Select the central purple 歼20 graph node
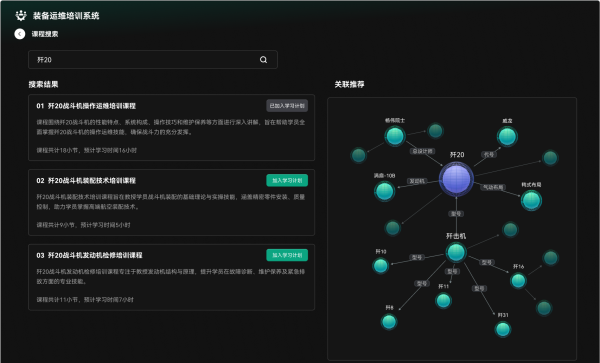 [456, 179]
